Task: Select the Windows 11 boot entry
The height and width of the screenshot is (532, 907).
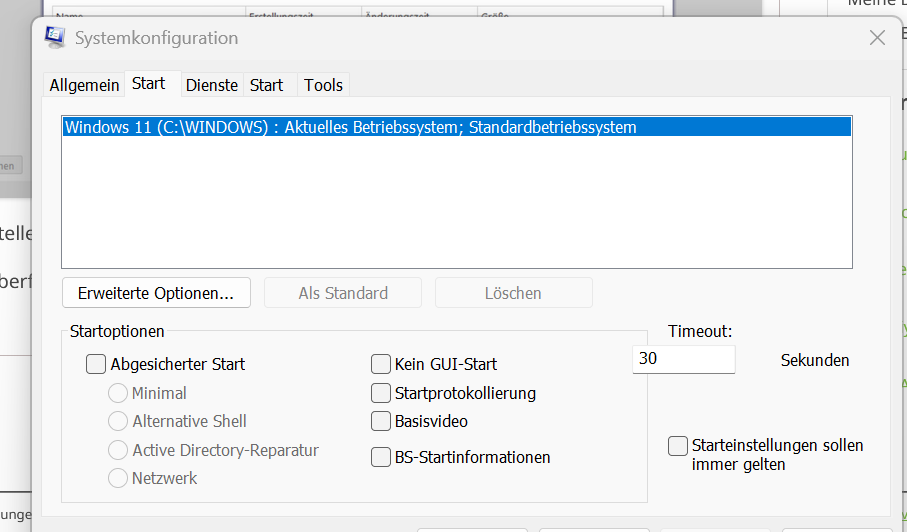Action: tap(350, 127)
